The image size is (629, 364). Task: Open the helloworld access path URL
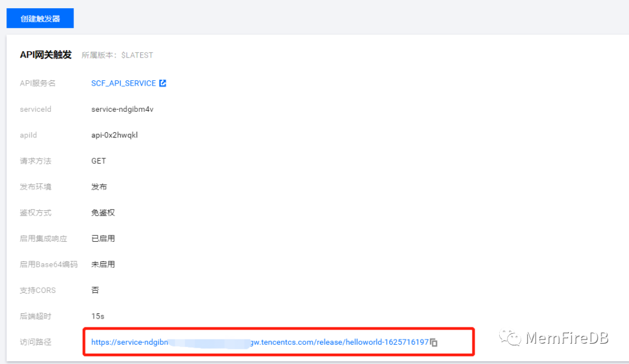click(x=260, y=342)
